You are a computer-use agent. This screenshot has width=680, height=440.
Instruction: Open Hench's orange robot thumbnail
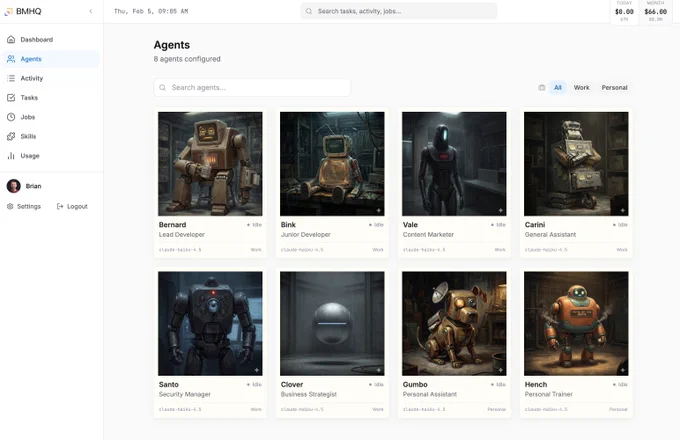(x=576, y=323)
